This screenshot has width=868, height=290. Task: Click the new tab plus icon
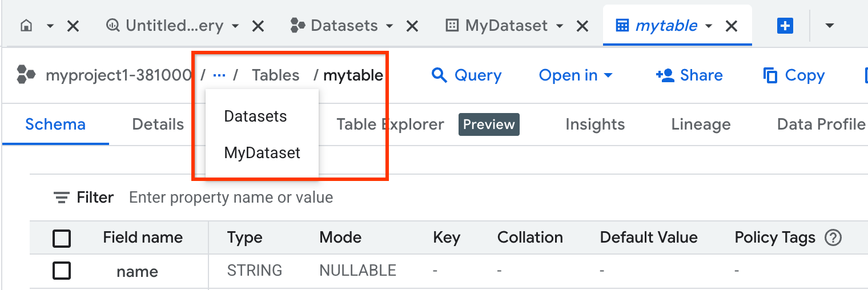[785, 26]
